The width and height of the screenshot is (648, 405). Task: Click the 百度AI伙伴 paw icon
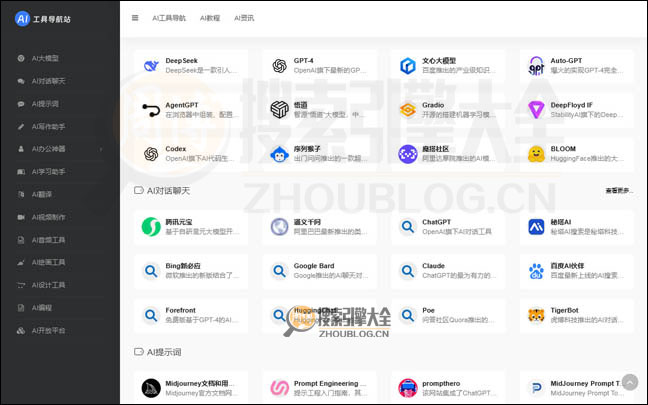pyautogui.click(x=536, y=271)
